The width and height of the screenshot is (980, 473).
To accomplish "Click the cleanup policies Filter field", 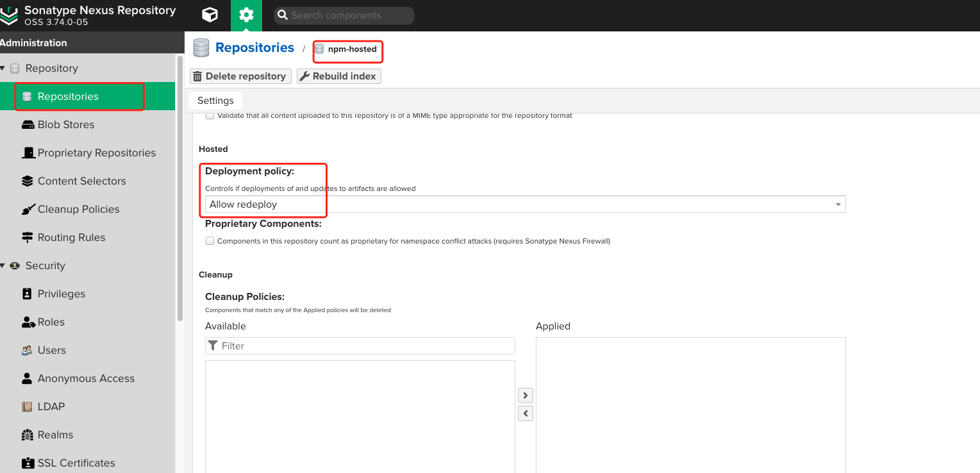I will coord(360,345).
